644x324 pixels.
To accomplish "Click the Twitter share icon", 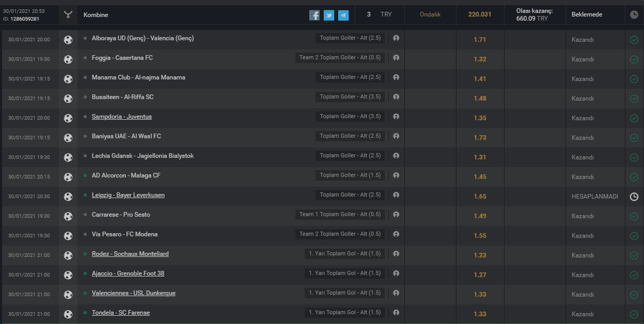I will coord(329,15).
